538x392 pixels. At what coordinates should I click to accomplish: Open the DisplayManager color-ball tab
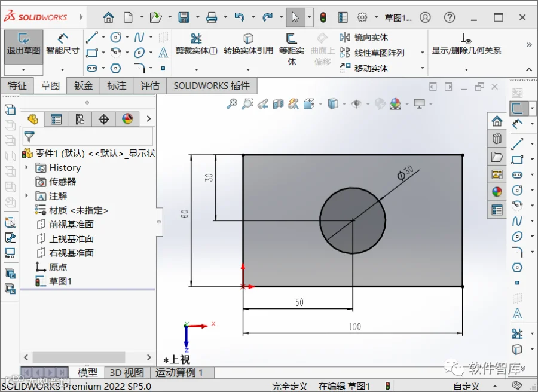pyautogui.click(x=127, y=119)
